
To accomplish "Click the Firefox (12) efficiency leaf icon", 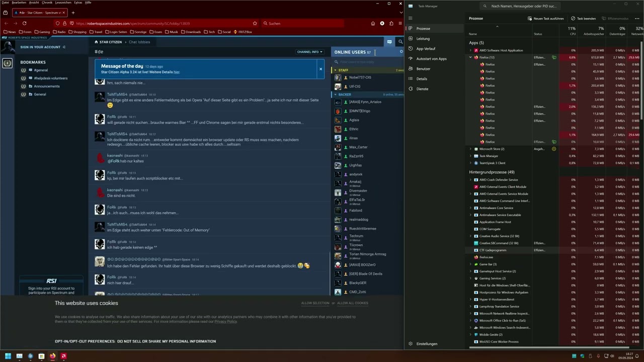I will click(554, 57).
